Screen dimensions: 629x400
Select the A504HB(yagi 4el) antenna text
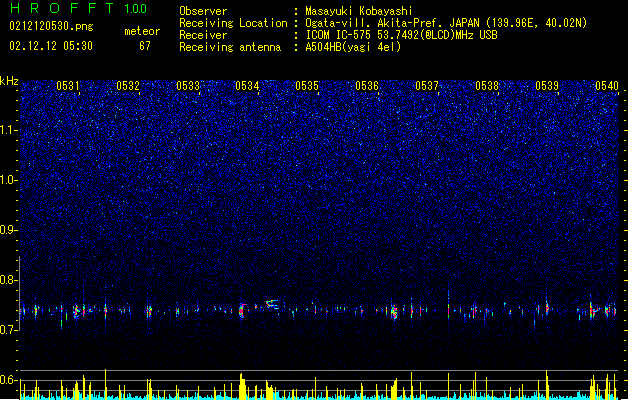353,47
